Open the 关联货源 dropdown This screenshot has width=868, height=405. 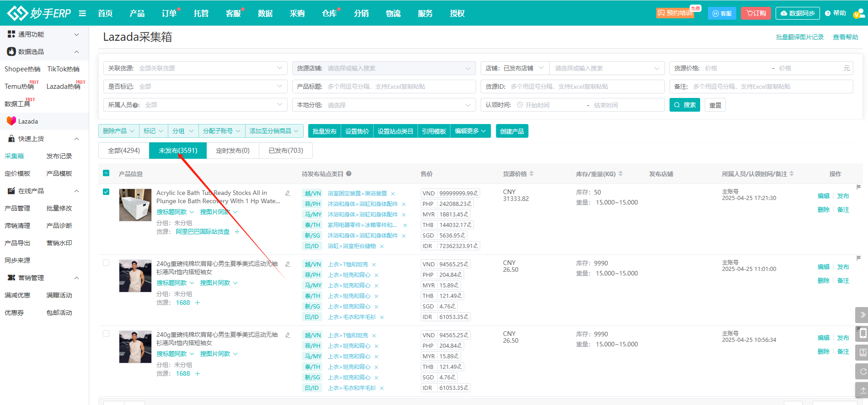click(195, 68)
